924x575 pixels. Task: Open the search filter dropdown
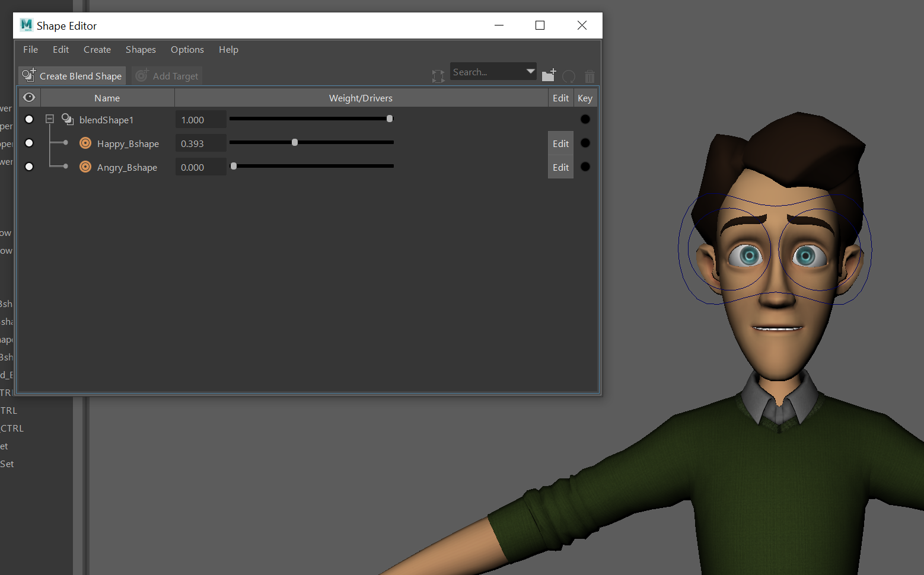(x=530, y=71)
